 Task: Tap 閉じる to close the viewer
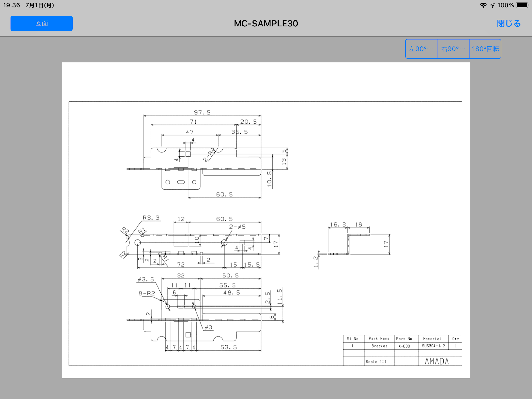[x=509, y=23]
